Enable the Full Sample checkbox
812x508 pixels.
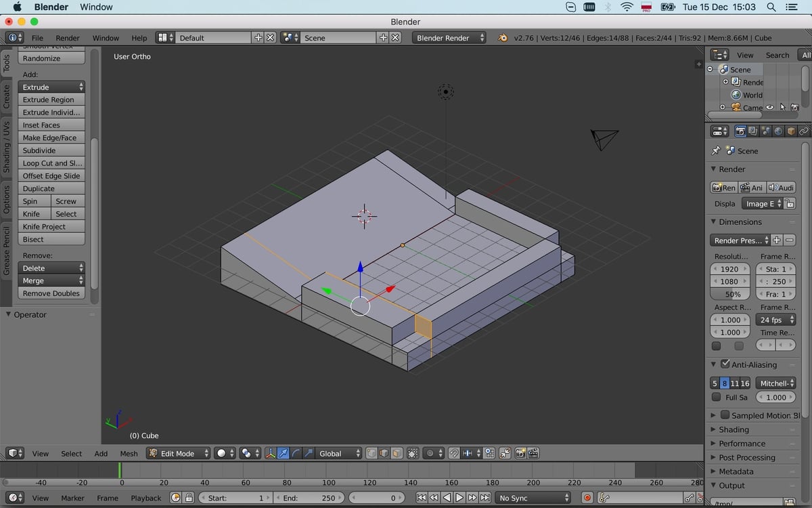(717, 398)
